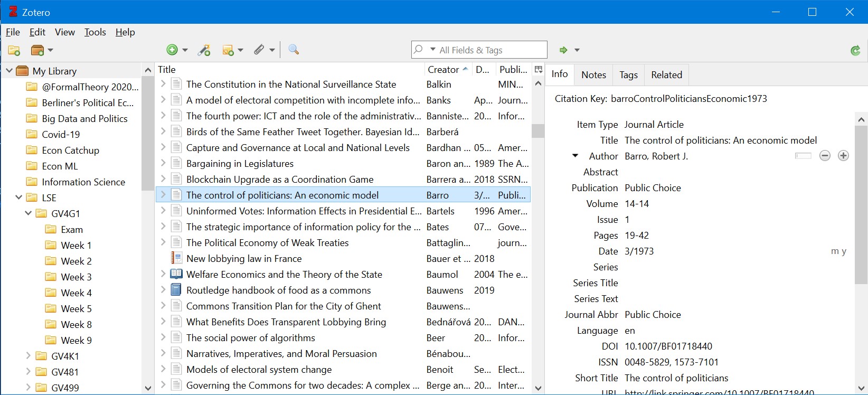Screen dimensions: 868x395
Task: Click the Publication value Public Choice
Action: tap(653, 188)
